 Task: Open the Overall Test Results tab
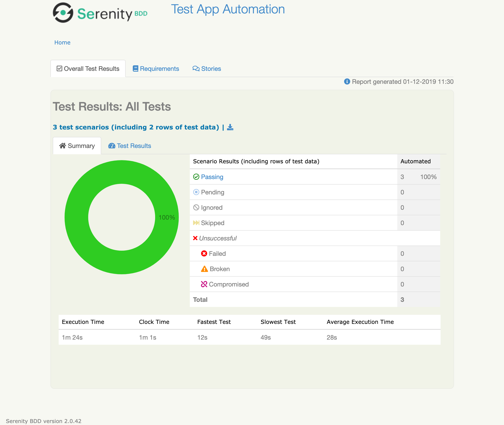click(88, 69)
